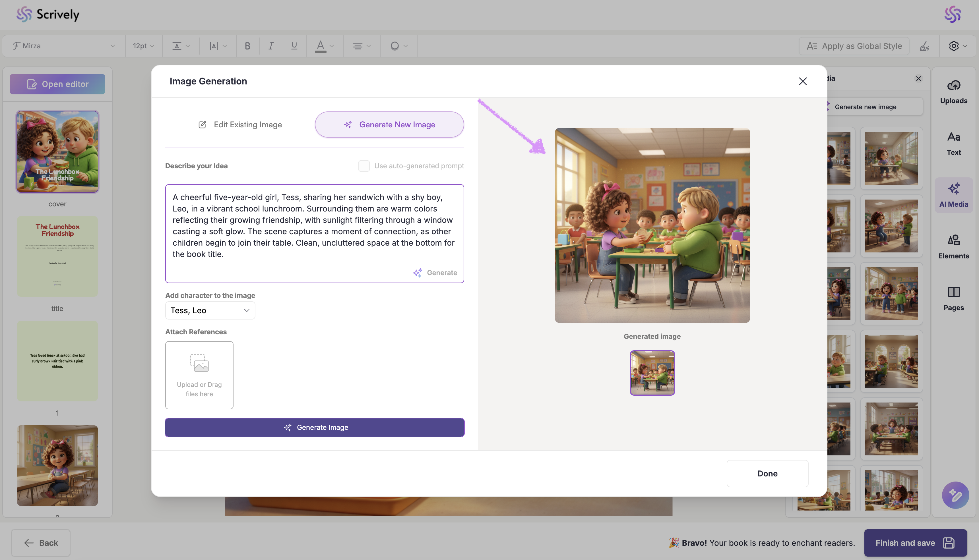Select Generate New Image tab
979x560 pixels.
point(389,125)
